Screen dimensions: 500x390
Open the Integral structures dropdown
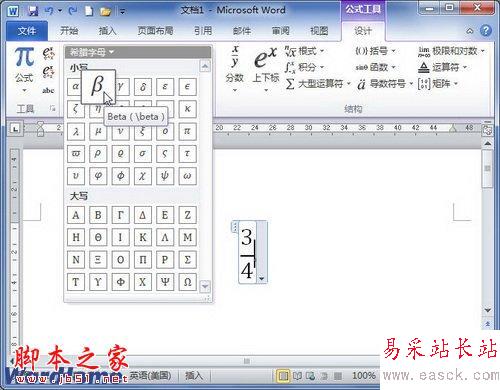pos(304,67)
